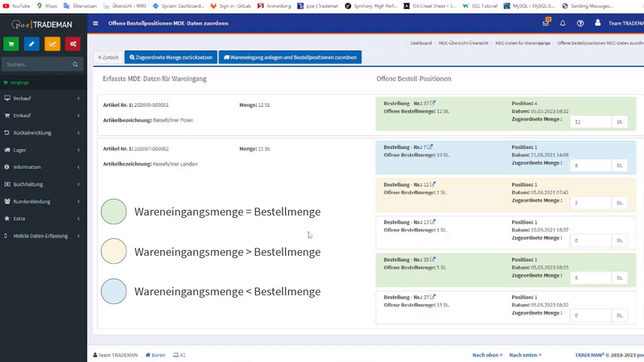Click Nach unten link in footer
Viewport: 644px width, 362px height.
(x=526, y=355)
